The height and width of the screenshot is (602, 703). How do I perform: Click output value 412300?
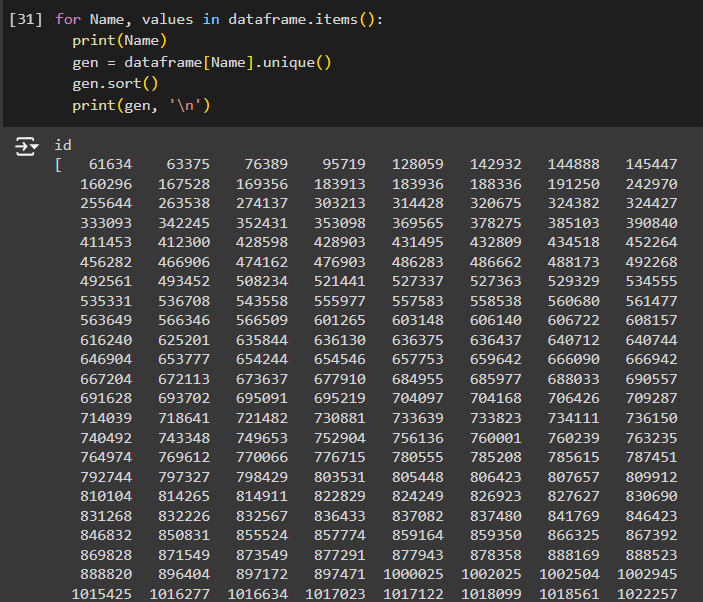[x=184, y=243]
